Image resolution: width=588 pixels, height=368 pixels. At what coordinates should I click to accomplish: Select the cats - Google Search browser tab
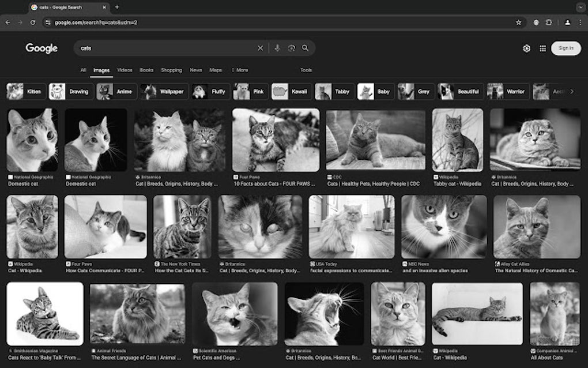(x=69, y=7)
